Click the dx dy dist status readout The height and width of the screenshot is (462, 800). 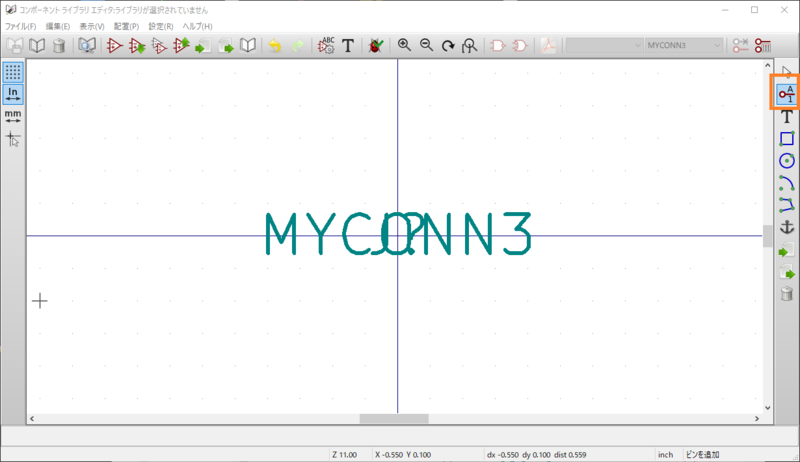coord(536,455)
